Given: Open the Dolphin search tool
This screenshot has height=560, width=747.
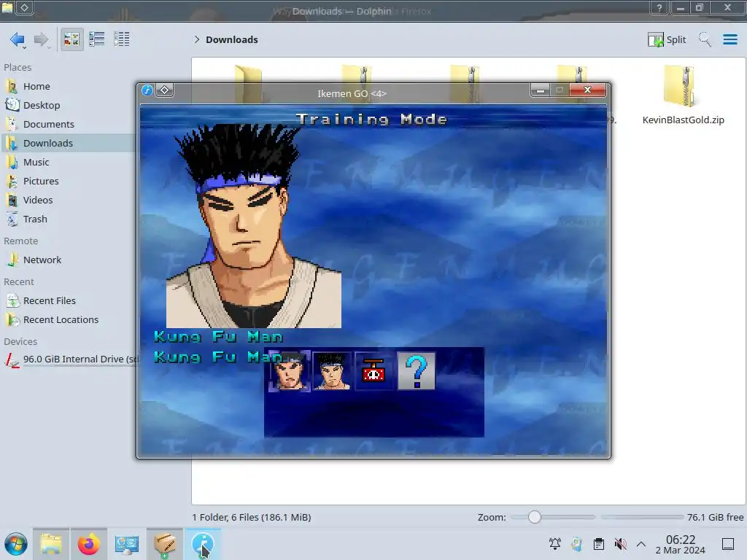Looking at the screenshot, I should click(x=705, y=39).
